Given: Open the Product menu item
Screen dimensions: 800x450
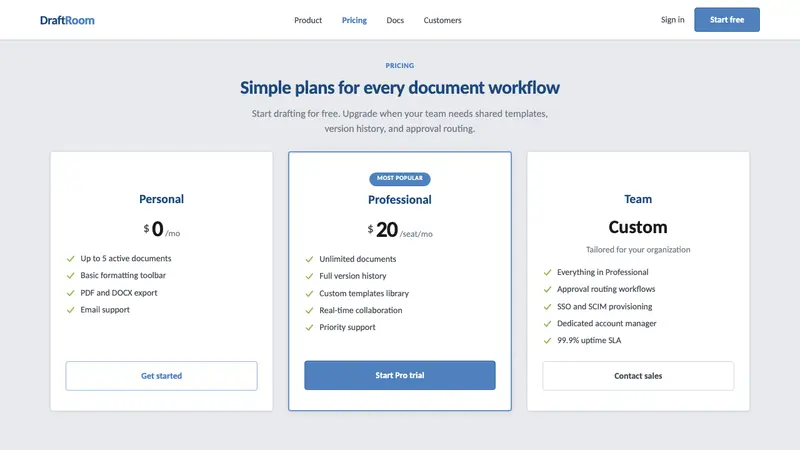Looking at the screenshot, I should click(x=308, y=20).
